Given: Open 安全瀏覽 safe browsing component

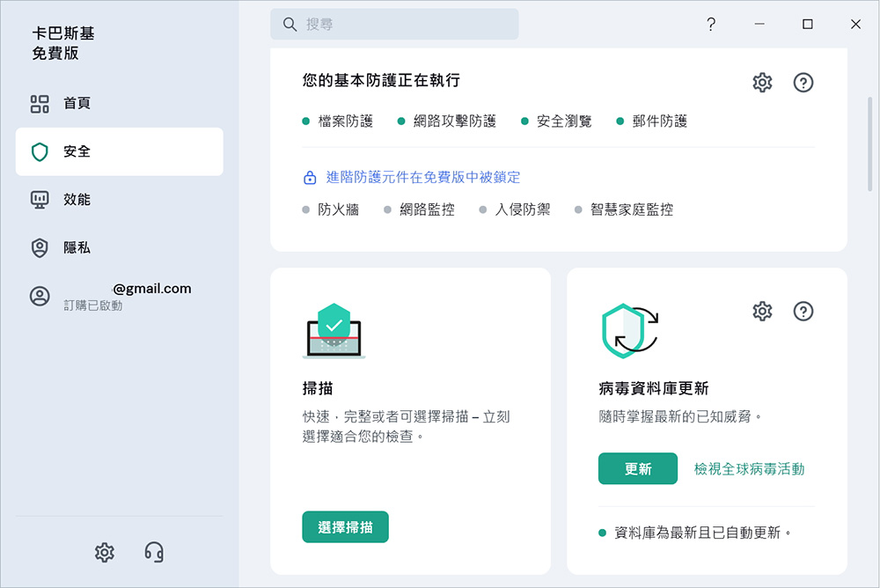Looking at the screenshot, I should [557, 121].
